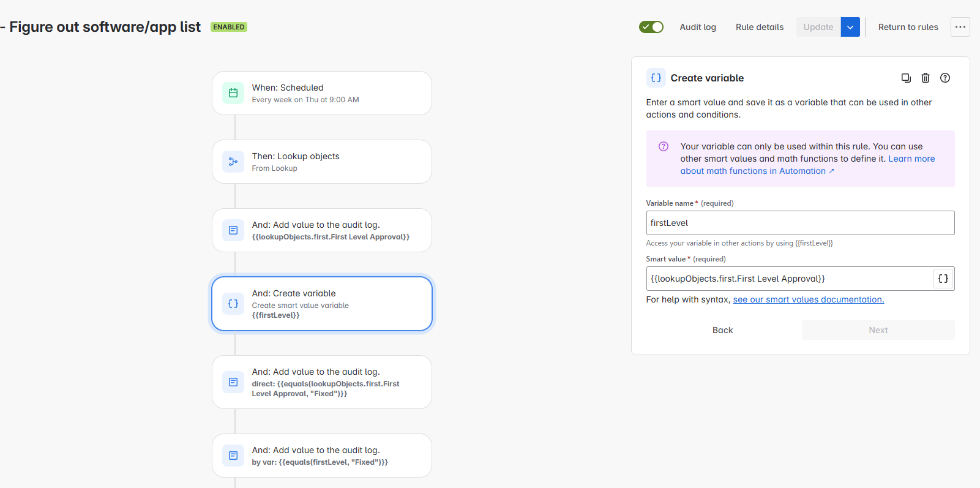Open the more options ellipsis menu
Viewport: 980px width, 488px height.
click(960, 27)
